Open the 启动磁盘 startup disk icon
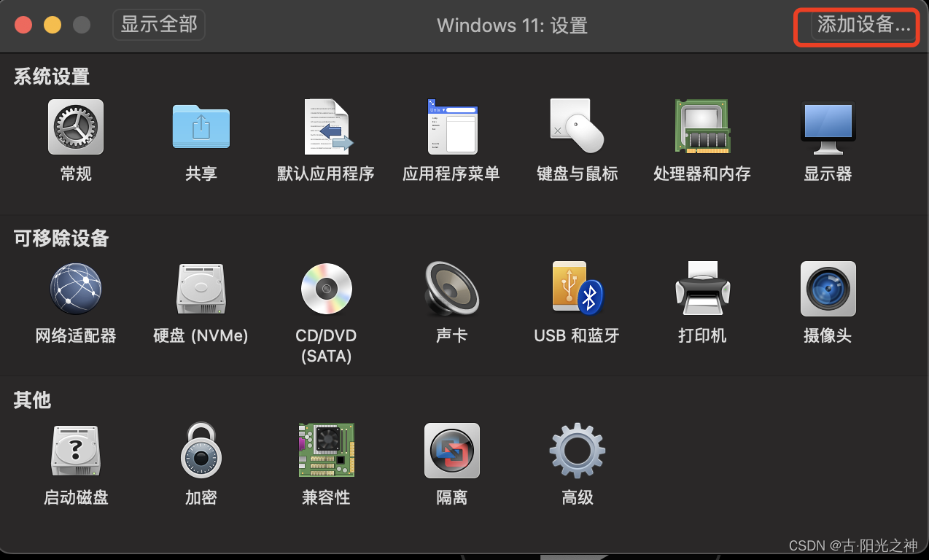The height and width of the screenshot is (560, 929). click(76, 451)
